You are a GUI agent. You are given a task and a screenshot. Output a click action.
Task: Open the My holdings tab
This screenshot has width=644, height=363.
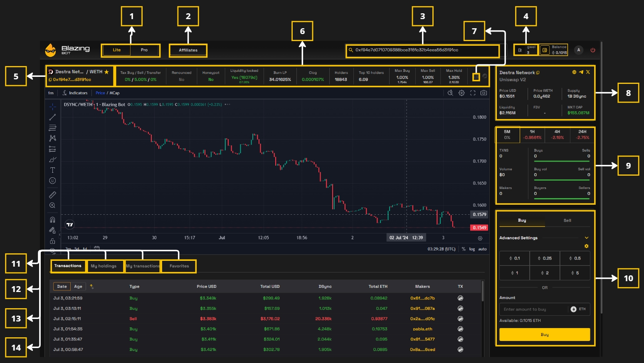click(104, 266)
